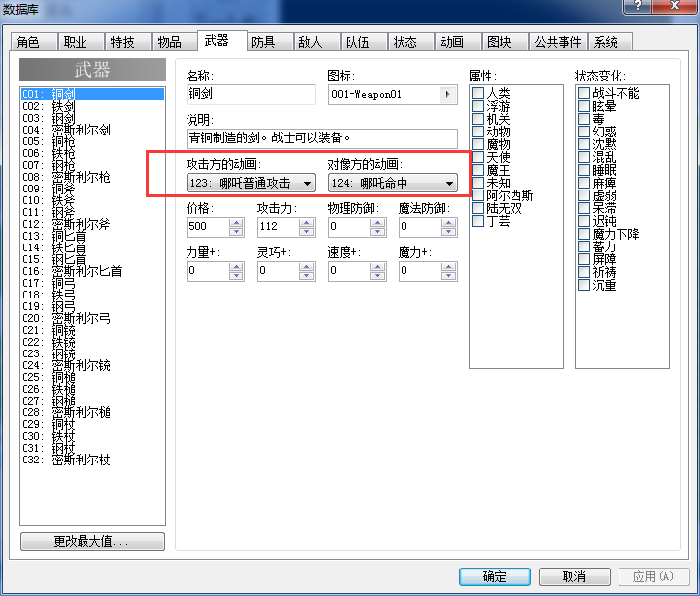Increase 力量+ with its up arrow
This screenshot has height=596, width=700.
[237, 266]
